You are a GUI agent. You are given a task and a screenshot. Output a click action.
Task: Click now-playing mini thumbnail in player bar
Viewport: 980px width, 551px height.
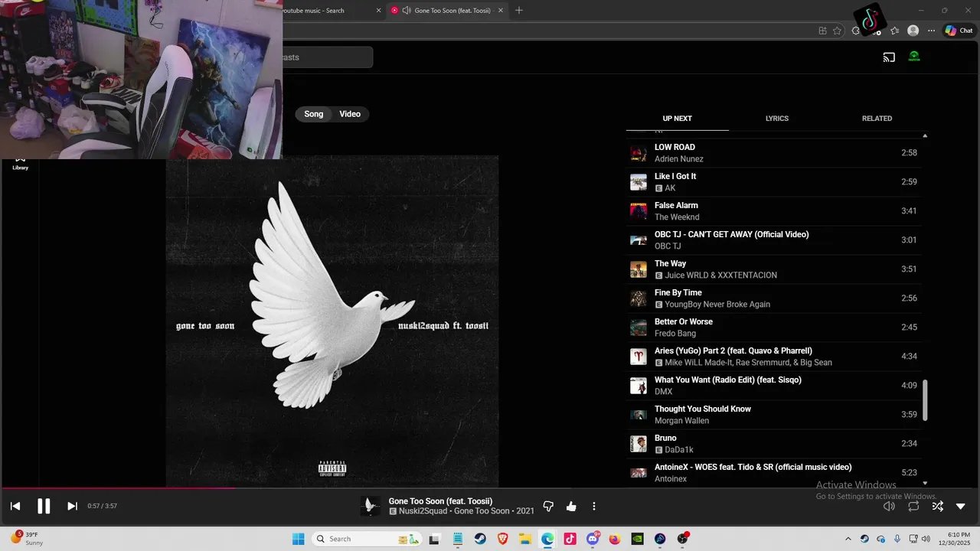coord(371,506)
